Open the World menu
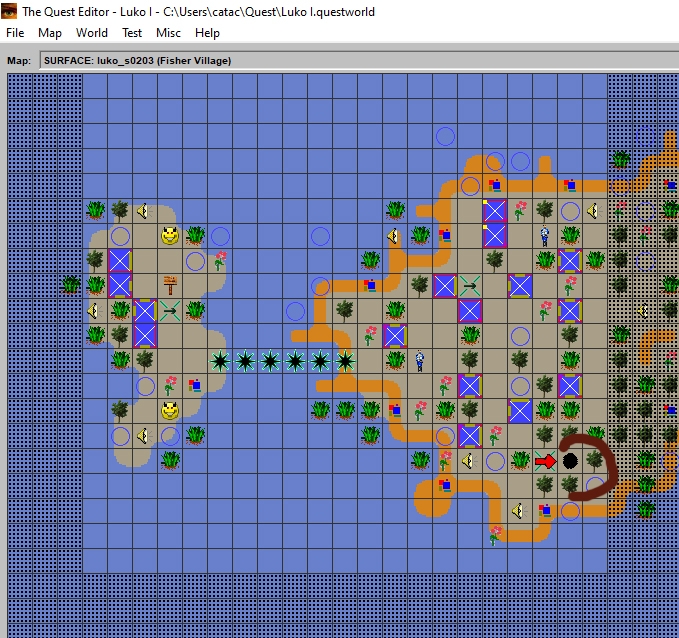Screen dimensions: 679x638 pyautogui.click(x=92, y=33)
